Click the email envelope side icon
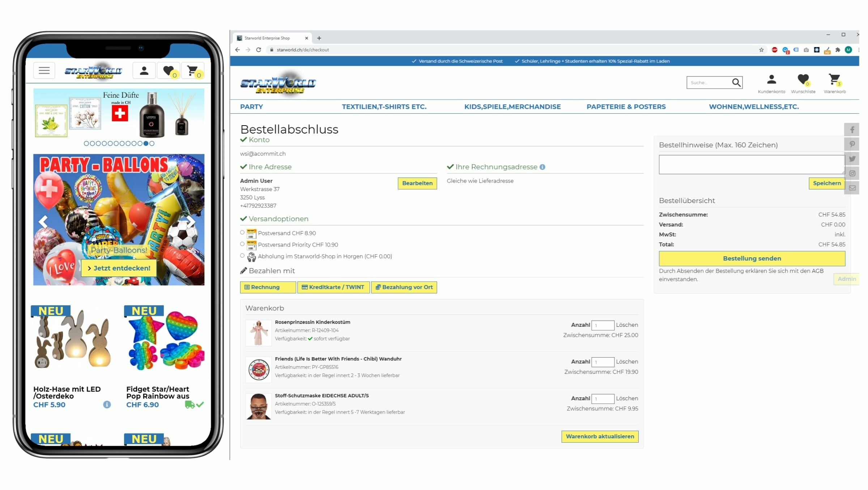The height and width of the screenshot is (490, 868). [852, 188]
